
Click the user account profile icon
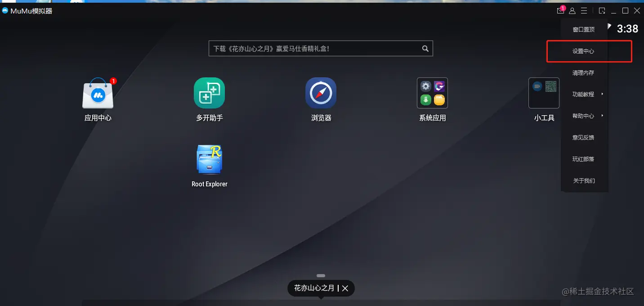coord(572,10)
